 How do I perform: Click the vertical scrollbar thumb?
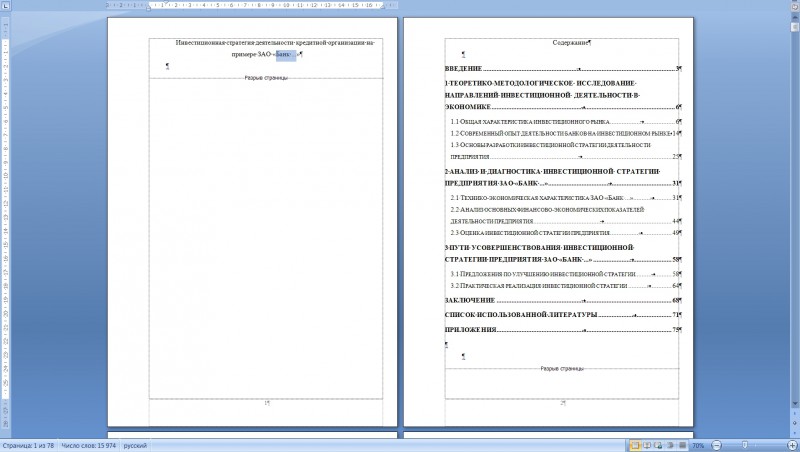(x=795, y=27)
